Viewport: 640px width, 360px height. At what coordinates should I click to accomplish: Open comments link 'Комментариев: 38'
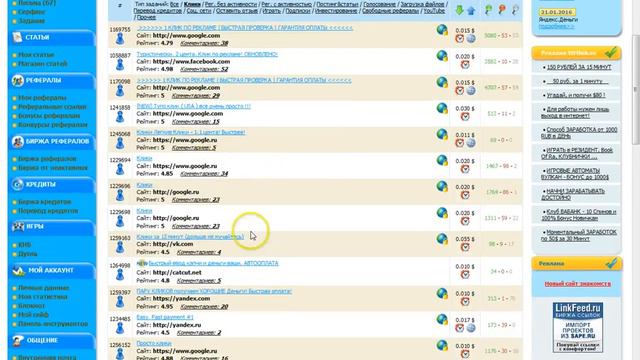[x=204, y=43]
